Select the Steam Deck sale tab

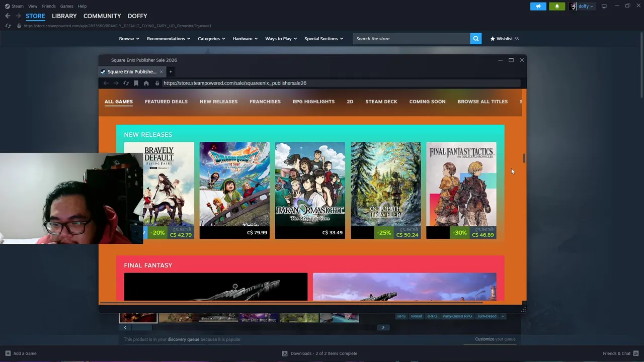tap(381, 102)
